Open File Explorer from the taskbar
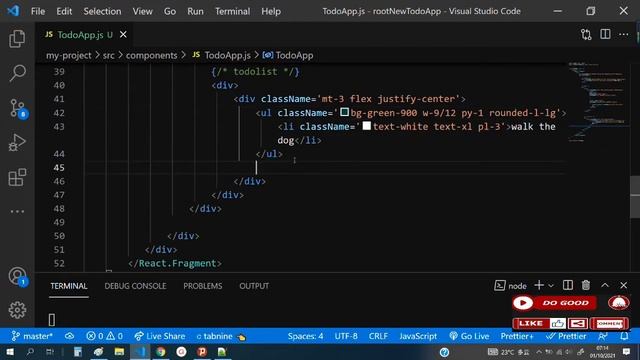640x360 pixels. (119, 351)
